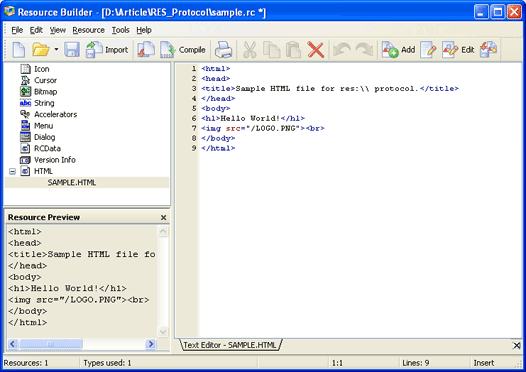Open the Tools menu

(x=120, y=30)
